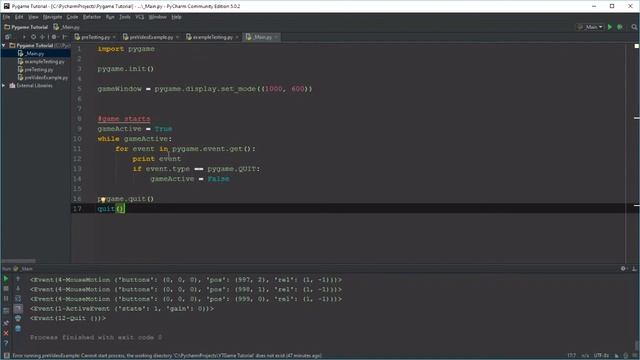Open Search Everywhere magnifier icon
The width and height of the screenshot is (640, 360).
pyautogui.click(x=634, y=27)
